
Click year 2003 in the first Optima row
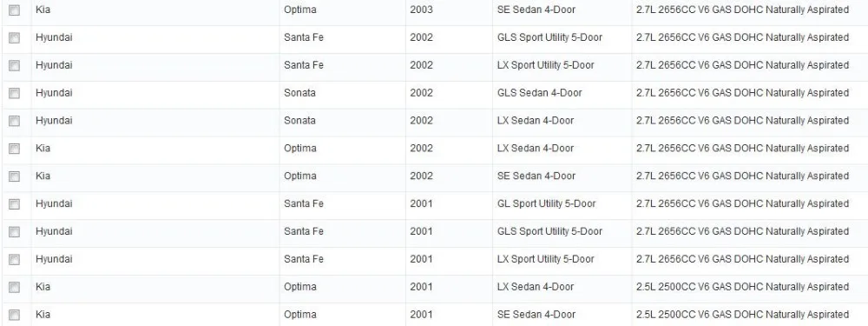[x=421, y=10]
